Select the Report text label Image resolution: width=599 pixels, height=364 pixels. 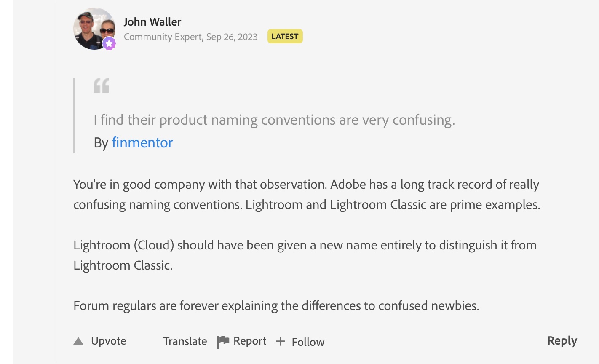click(250, 341)
